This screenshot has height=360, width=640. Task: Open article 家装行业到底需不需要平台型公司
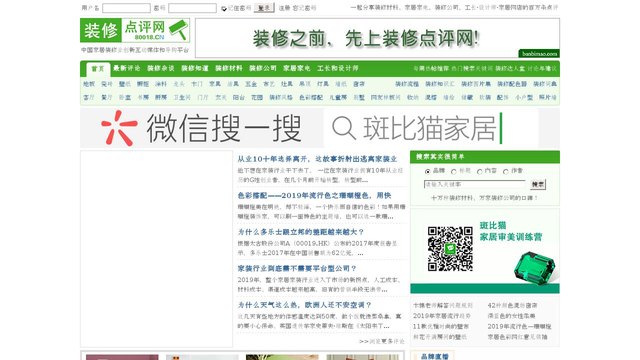297,269
